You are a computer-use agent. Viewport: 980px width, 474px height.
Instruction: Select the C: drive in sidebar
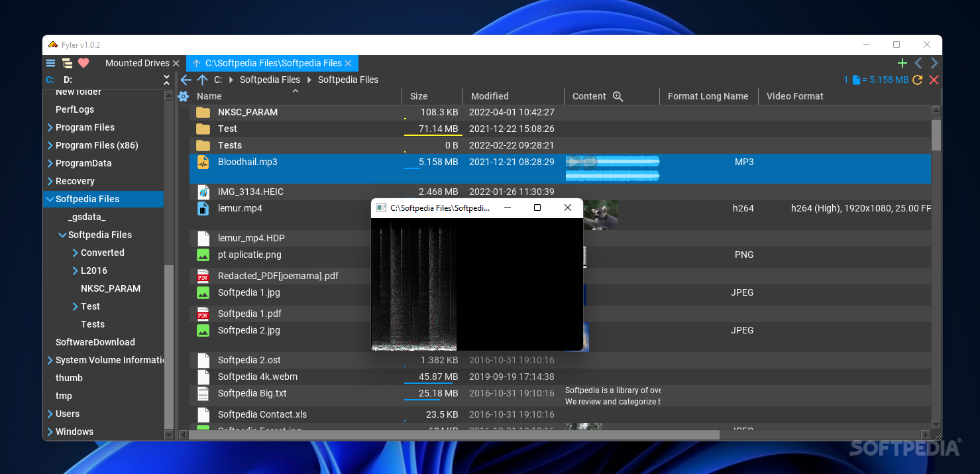[x=50, y=80]
